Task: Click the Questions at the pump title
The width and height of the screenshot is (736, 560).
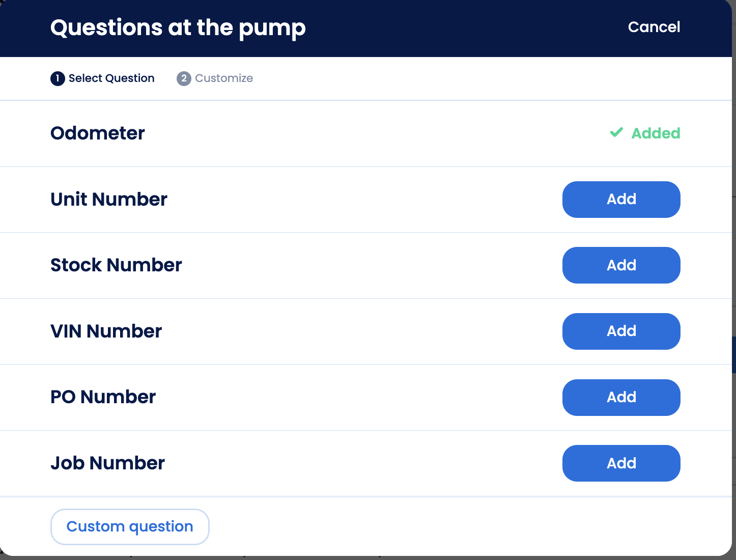Action: coord(178,28)
